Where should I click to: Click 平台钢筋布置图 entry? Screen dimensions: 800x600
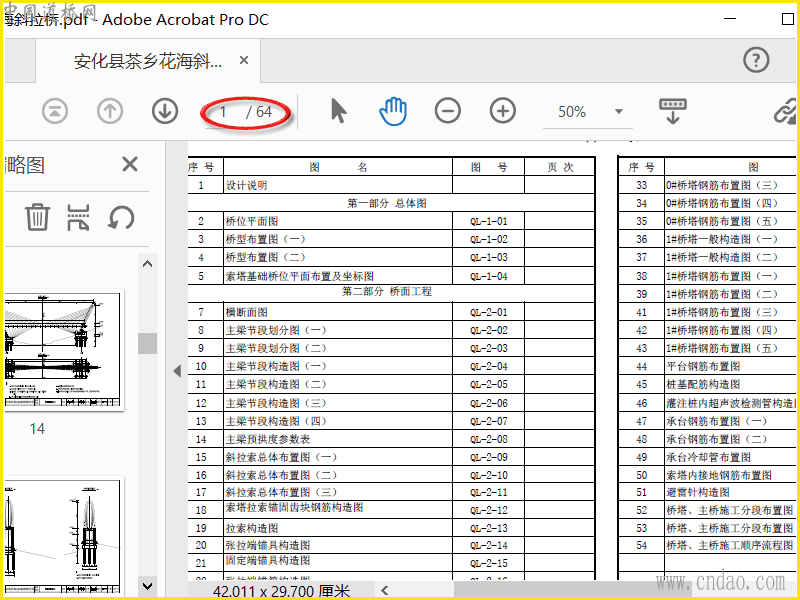pyautogui.click(x=703, y=366)
